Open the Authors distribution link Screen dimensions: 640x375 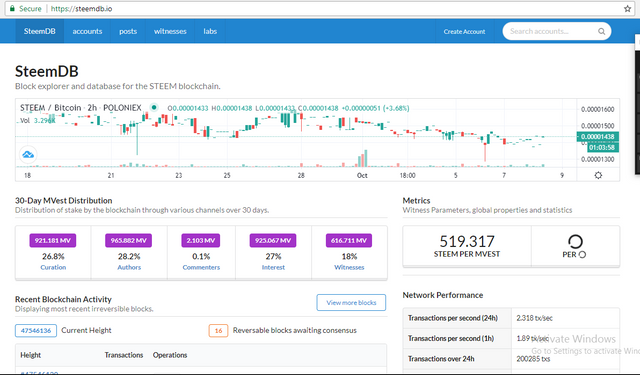(x=129, y=267)
